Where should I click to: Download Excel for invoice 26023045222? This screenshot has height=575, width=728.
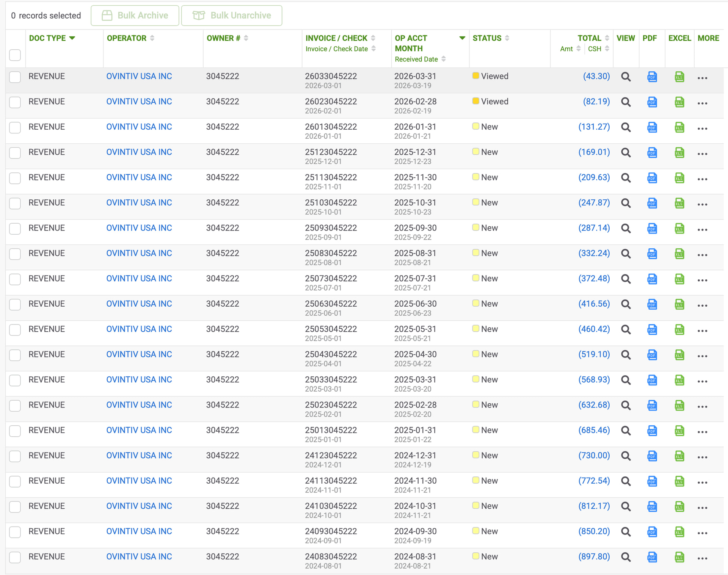679,102
